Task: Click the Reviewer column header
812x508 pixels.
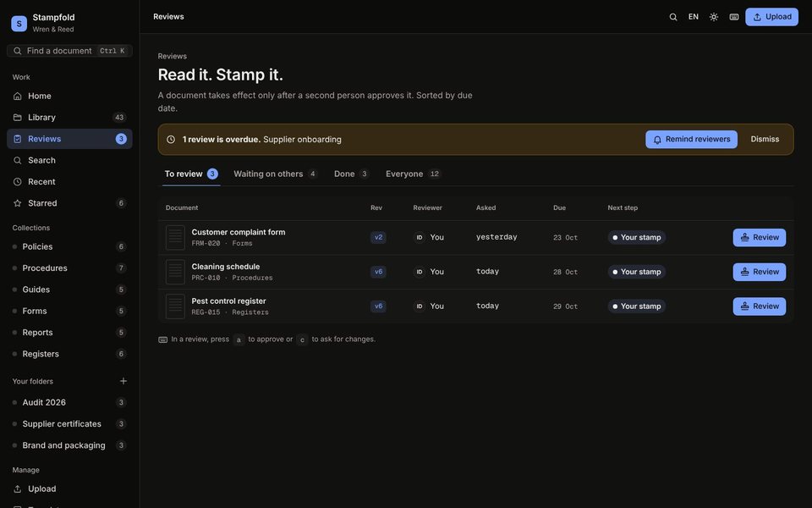Action: (x=428, y=208)
